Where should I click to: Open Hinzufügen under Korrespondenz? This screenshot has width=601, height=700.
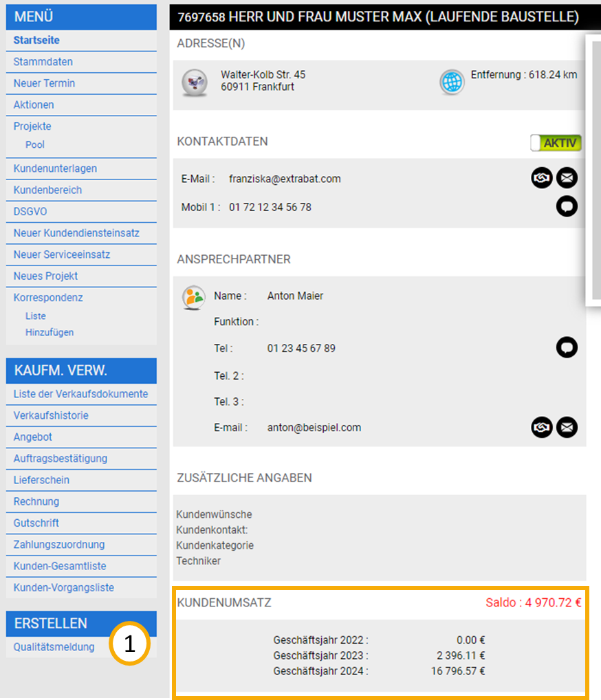[x=50, y=332]
